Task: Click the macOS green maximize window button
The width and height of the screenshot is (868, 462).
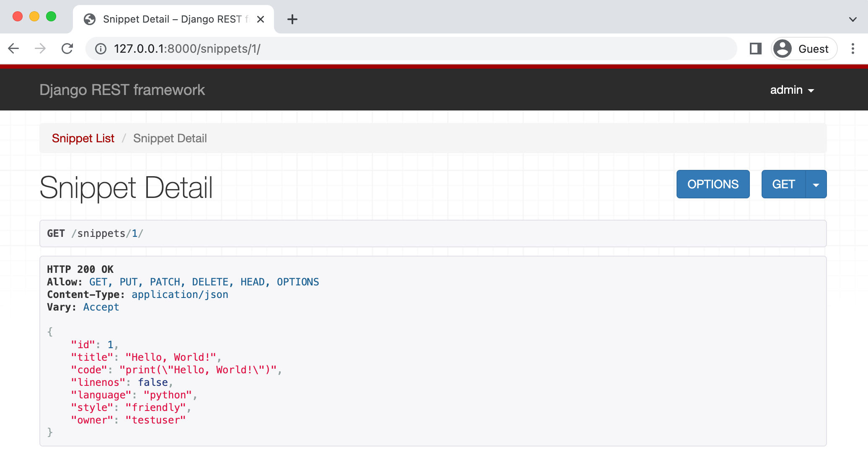Action: (x=51, y=16)
